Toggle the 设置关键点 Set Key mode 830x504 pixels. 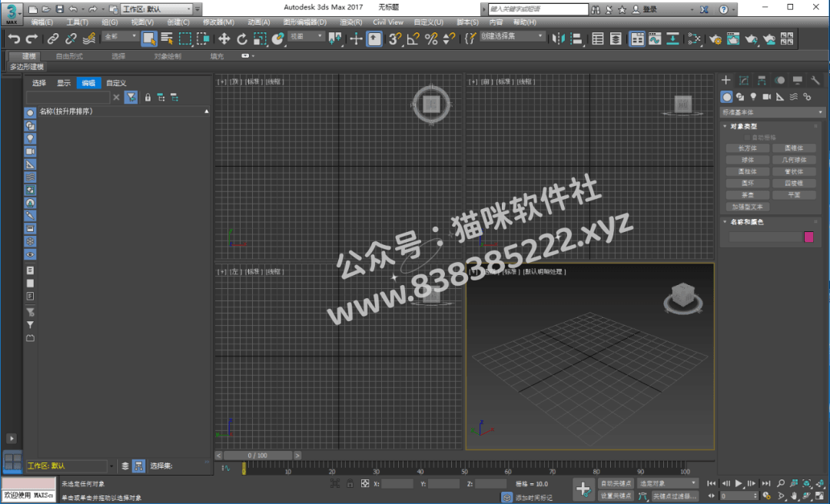(x=616, y=496)
